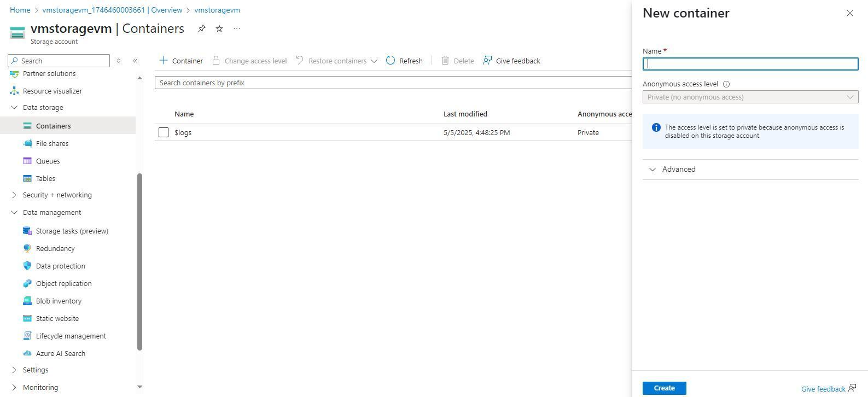Select the $logs container checkbox
This screenshot has width=868, height=397.
pyautogui.click(x=164, y=132)
